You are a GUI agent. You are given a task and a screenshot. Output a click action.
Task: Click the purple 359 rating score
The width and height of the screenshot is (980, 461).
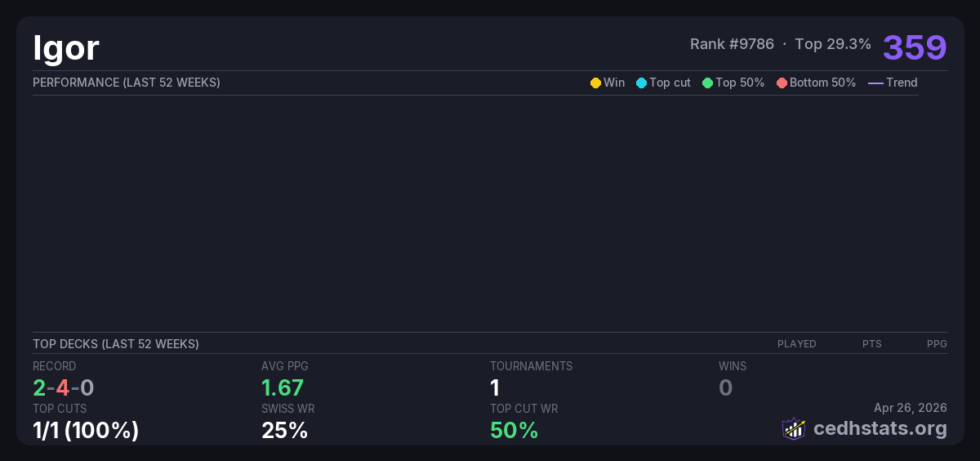[914, 47]
